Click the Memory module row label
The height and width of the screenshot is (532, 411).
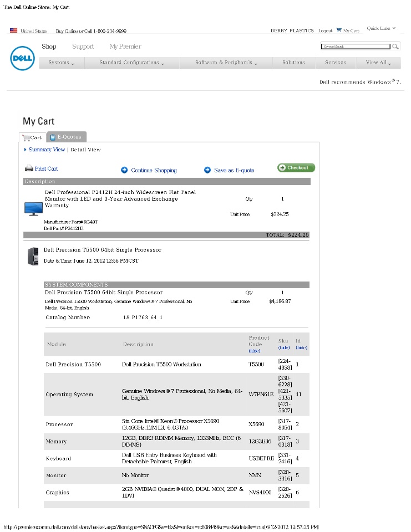click(x=56, y=442)
